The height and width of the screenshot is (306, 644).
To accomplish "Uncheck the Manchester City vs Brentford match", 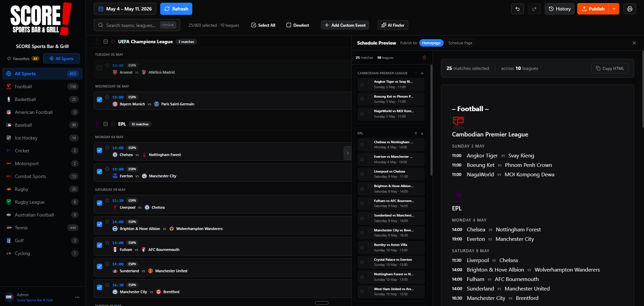I will pyautogui.click(x=100, y=287).
